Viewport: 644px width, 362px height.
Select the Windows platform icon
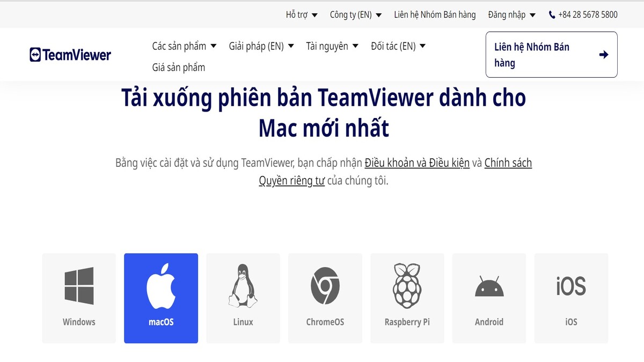point(79,285)
